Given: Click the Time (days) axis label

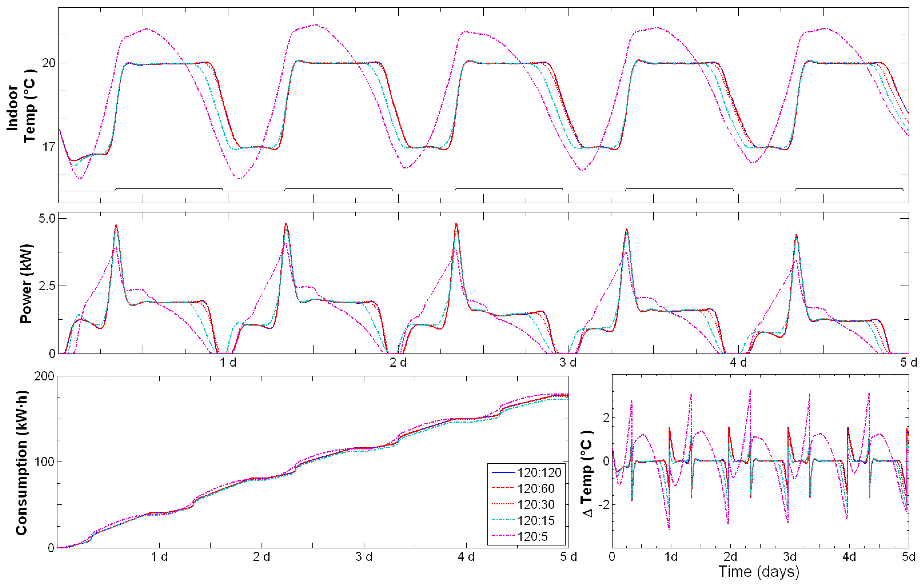Looking at the screenshot, I should point(759,572).
